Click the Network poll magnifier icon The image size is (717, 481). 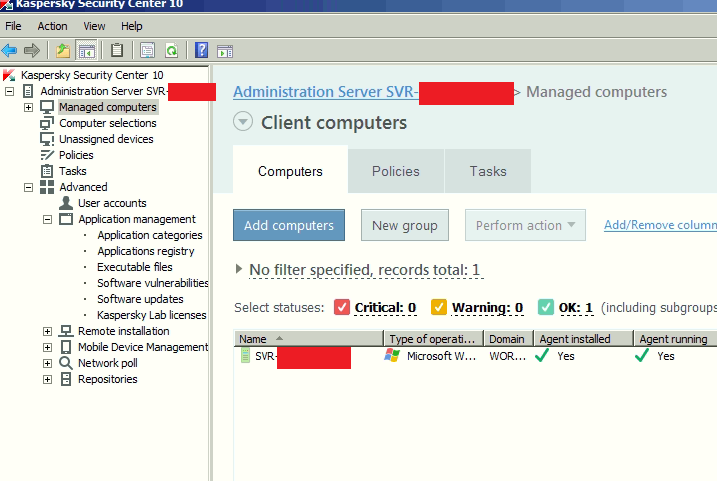point(66,363)
